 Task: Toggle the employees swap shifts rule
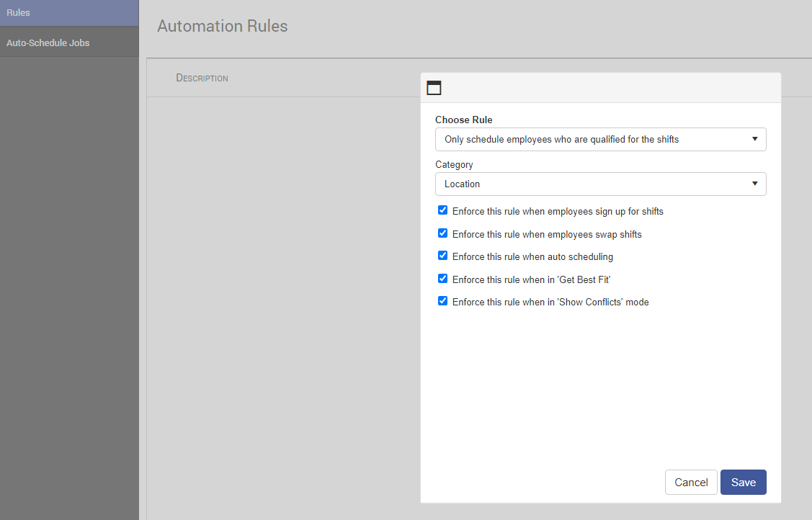442,233
